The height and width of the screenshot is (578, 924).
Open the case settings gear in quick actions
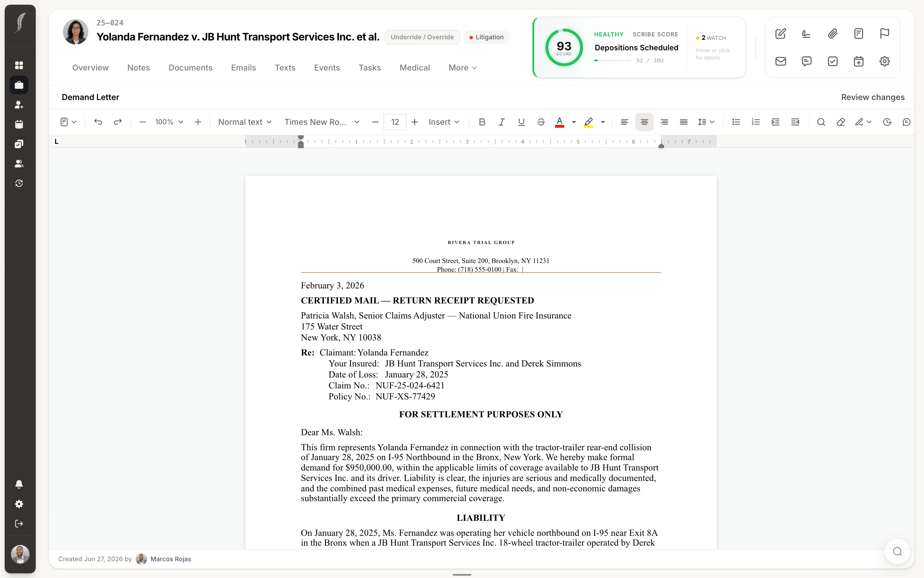pos(884,61)
